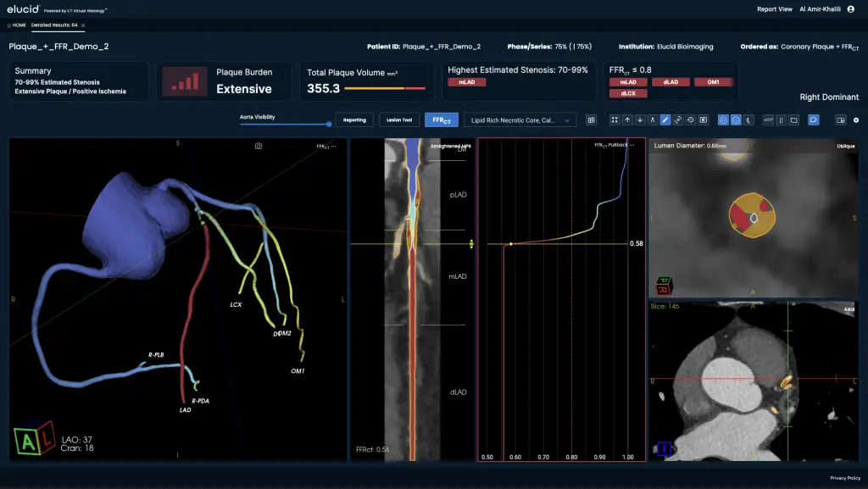This screenshot has height=489, width=868.
Task: Close the Detailed Results tab
Action: [83, 25]
